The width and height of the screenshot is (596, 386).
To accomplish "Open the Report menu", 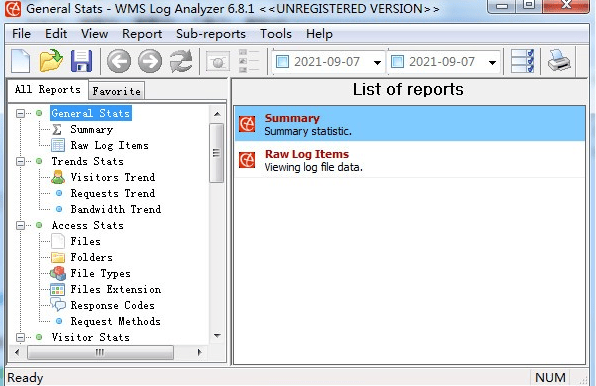I will (x=142, y=34).
